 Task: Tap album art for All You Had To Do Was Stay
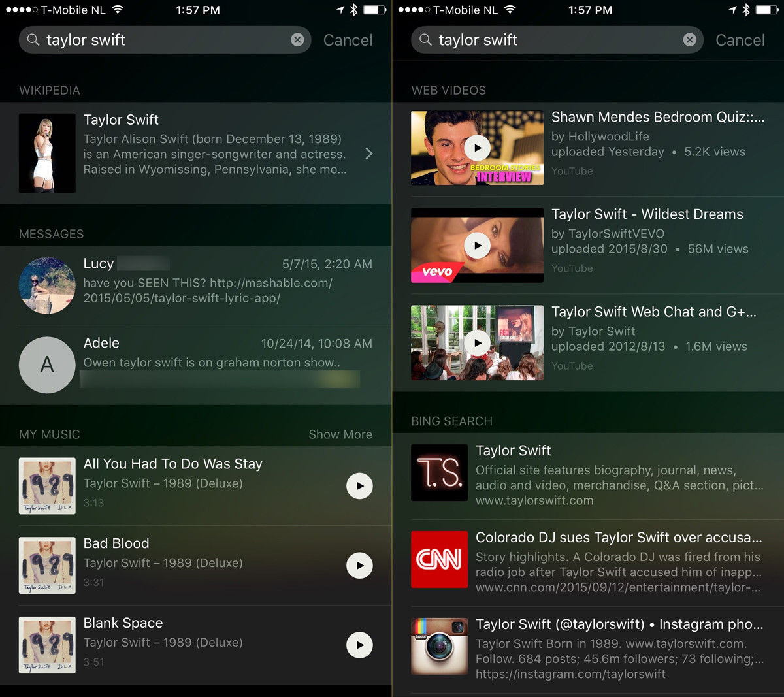pyautogui.click(x=47, y=486)
